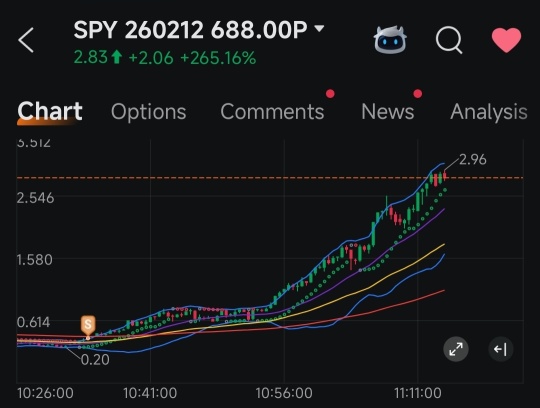540x408 pixels.
Task: Tap the 11:11:00 time axis label
Action: (417, 393)
